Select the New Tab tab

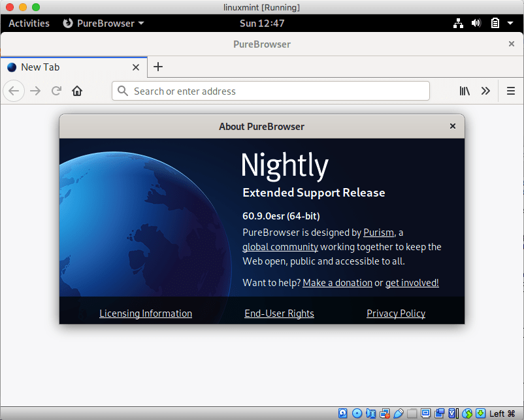click(x=74, y=67)
